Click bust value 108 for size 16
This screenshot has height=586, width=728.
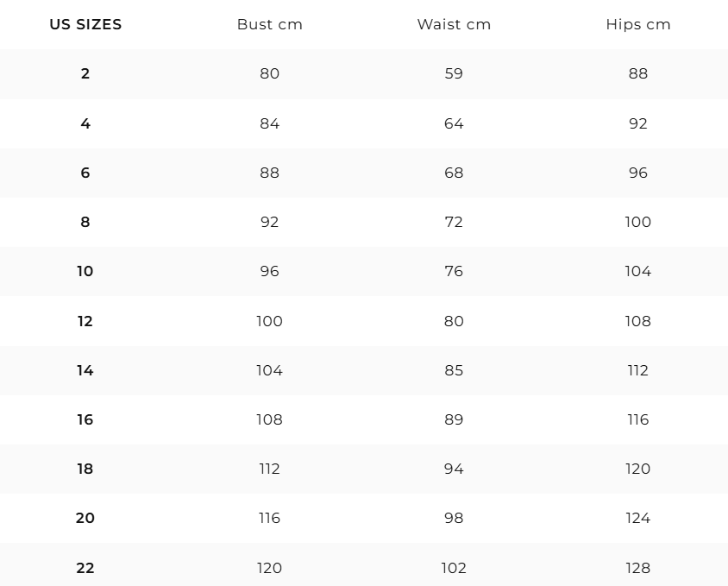click(x=270, y=419)
